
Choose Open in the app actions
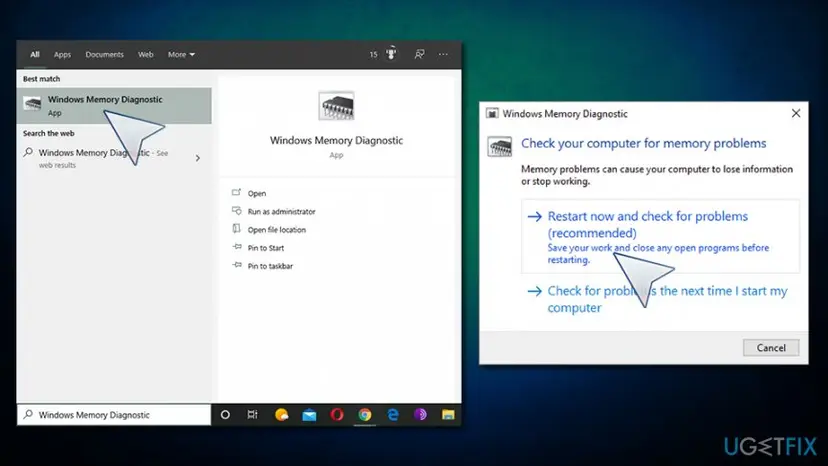click(x=257, y=193)
